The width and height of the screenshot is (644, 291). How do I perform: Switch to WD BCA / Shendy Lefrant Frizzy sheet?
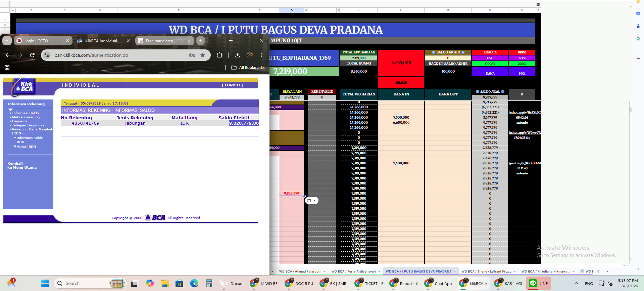coord(486,272)
